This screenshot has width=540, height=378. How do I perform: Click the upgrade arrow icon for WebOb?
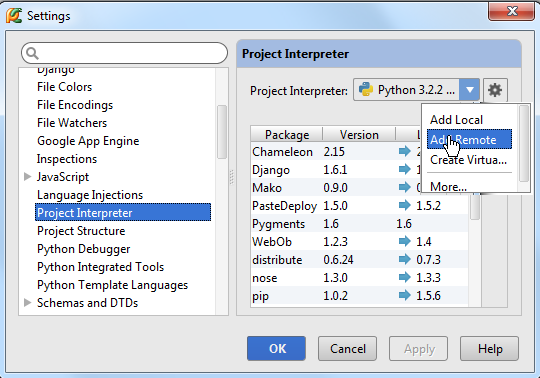[x=405, y=241]
